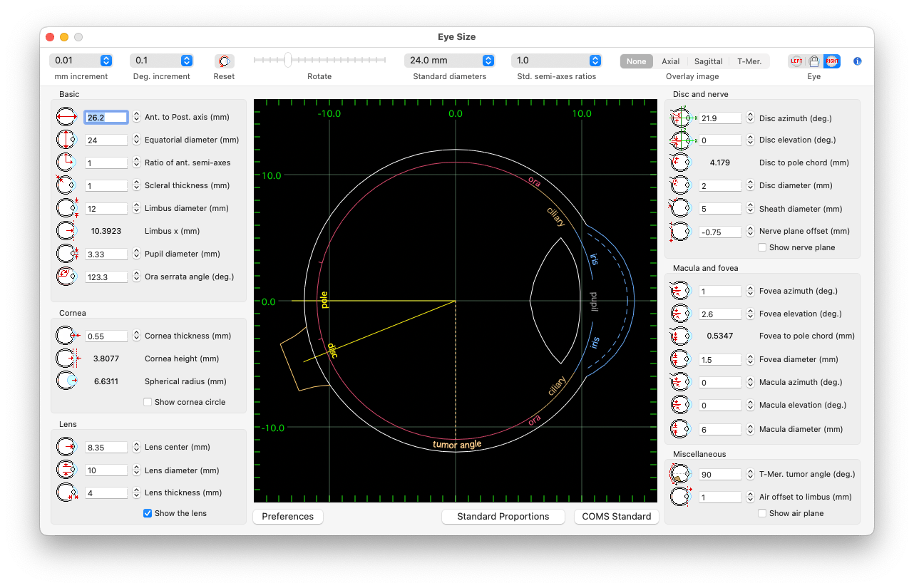
Task: Click the Ant. to Post. axis icon
Action: click(66, 117)
